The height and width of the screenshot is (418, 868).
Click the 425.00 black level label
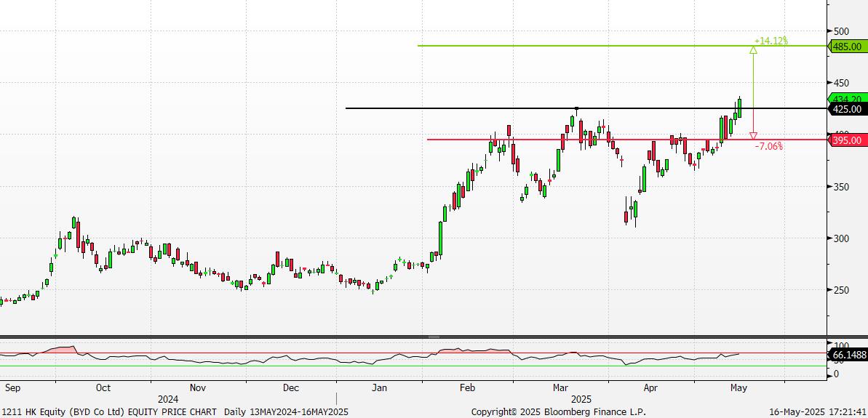point(848,109)
